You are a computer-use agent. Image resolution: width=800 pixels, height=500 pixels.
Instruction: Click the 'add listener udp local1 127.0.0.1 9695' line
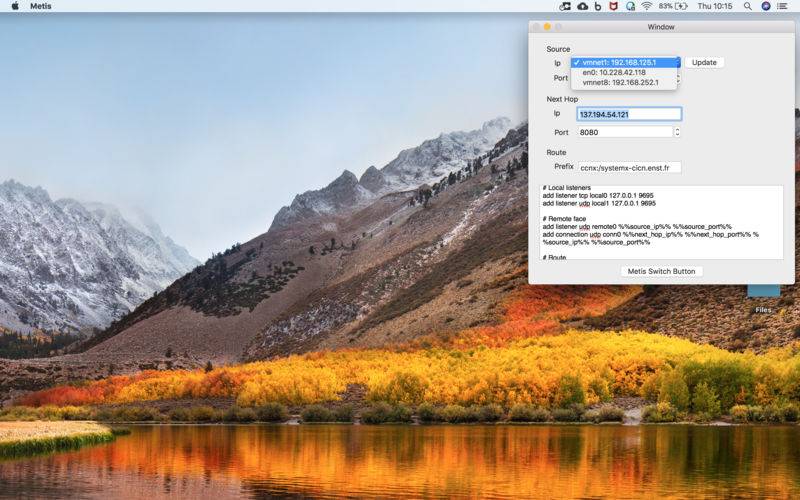point(599,203)
